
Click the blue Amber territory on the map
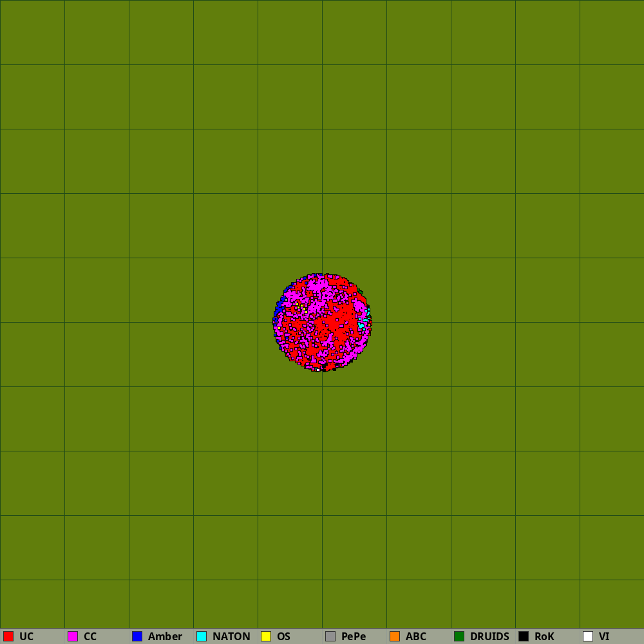click(x=278, y=307)
